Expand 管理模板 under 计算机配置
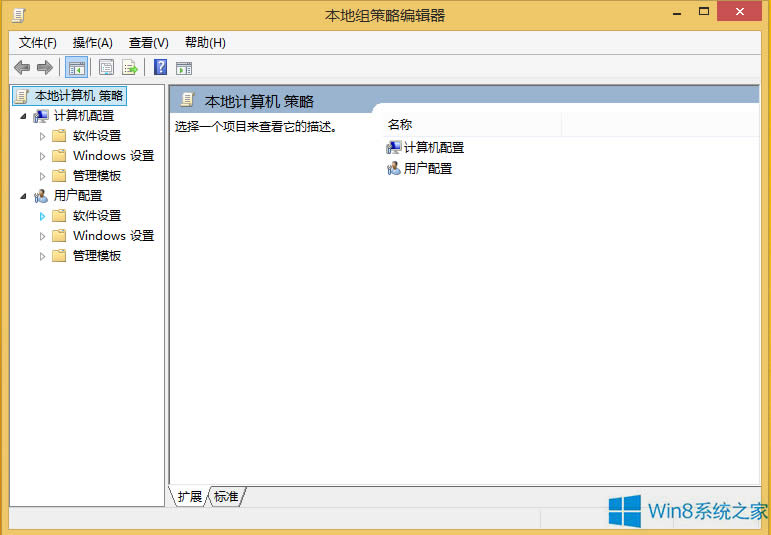The width and height of the screenshot is (771, 535). coord(42,176)
